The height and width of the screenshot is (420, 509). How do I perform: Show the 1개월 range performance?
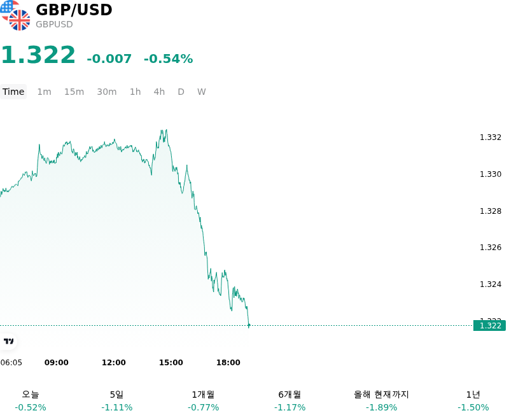click(203, 400)
